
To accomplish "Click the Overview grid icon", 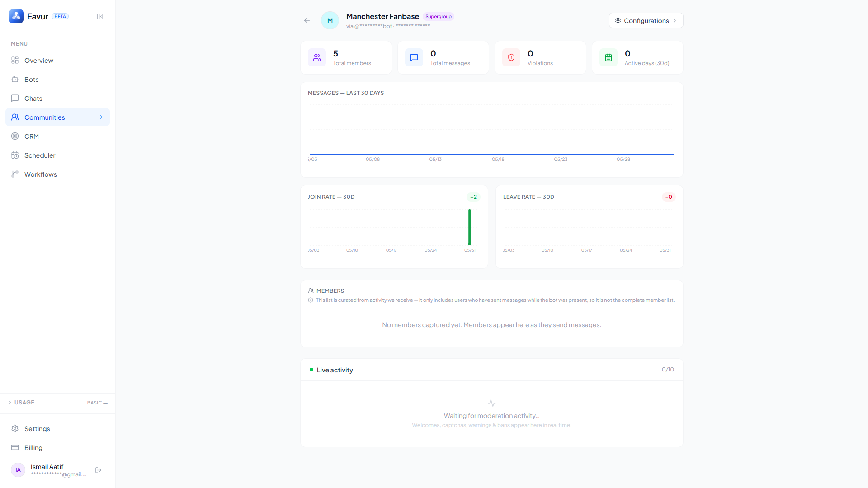I will point(15,61).
